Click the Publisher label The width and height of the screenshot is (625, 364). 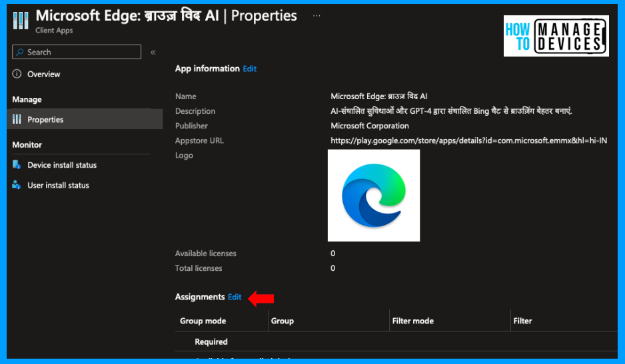click(191, 126)
